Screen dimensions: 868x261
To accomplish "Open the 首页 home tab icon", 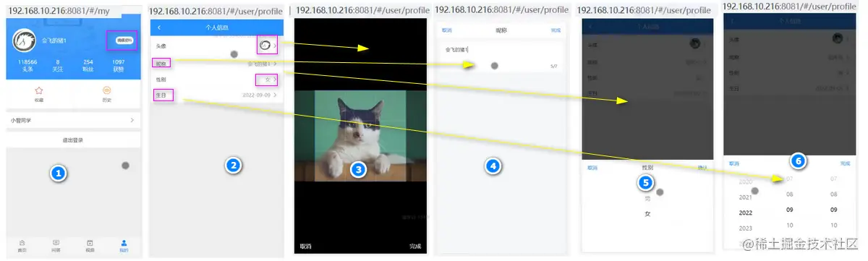I will [22, 242].
